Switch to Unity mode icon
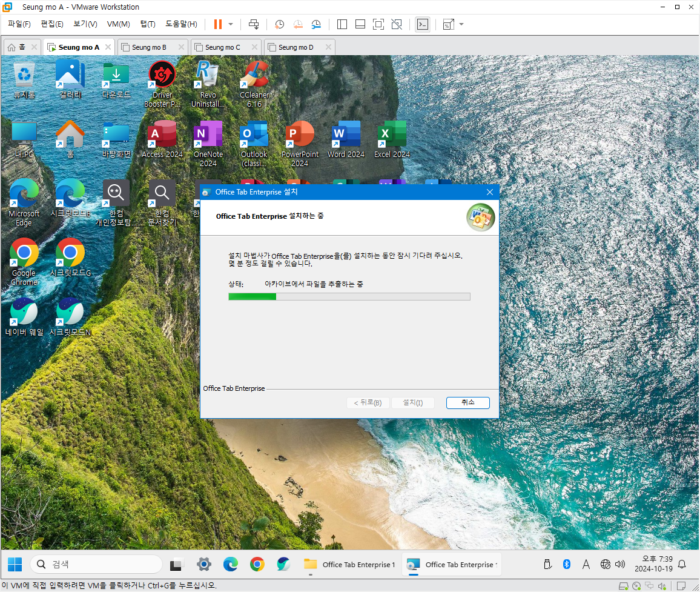The image size is (700, 592). tap(397, 24)
